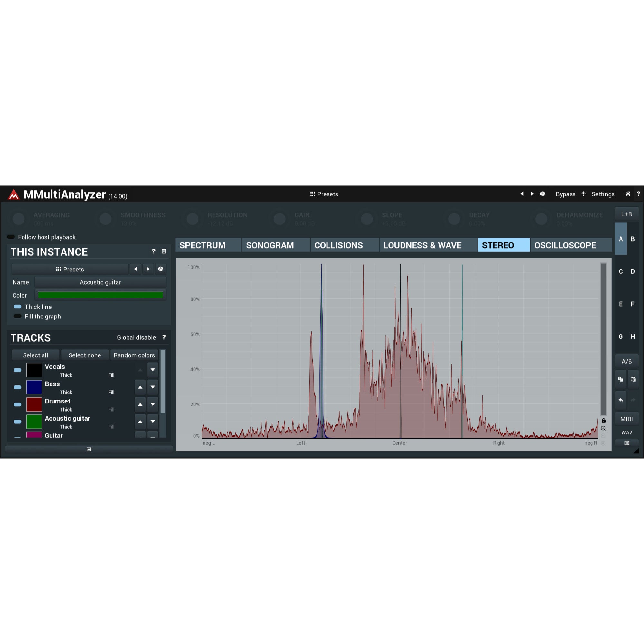
Task: Open This Instance Presets dropdown
Action: click(70, 269)
